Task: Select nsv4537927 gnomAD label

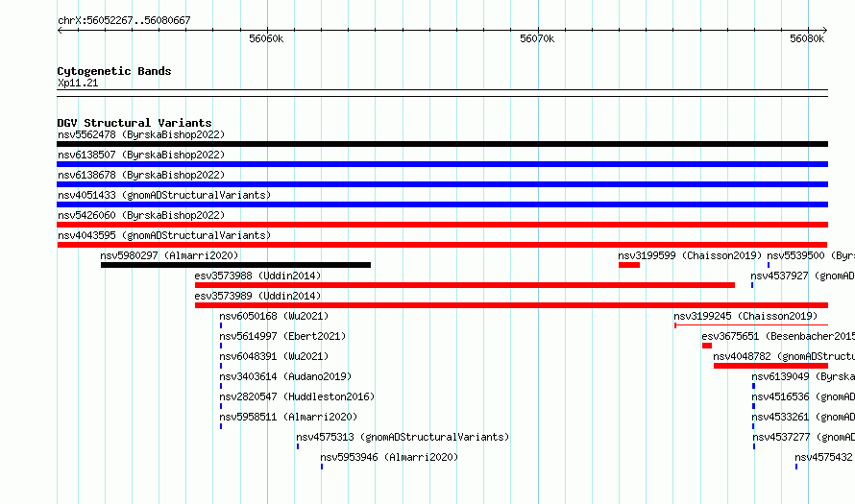Action: click(803, 276)
